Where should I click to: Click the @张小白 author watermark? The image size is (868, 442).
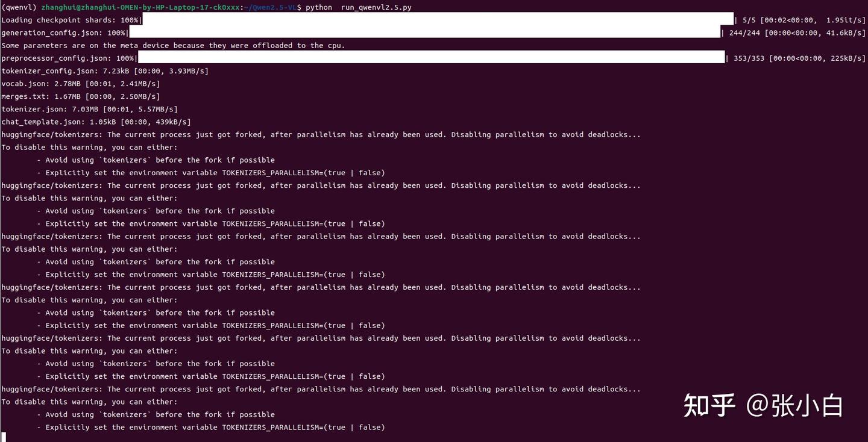click(x=795, y=405)
